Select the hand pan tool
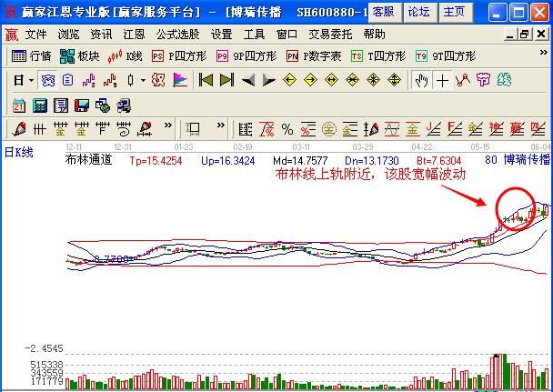This screenshot has width=553, height=392. 422,81
